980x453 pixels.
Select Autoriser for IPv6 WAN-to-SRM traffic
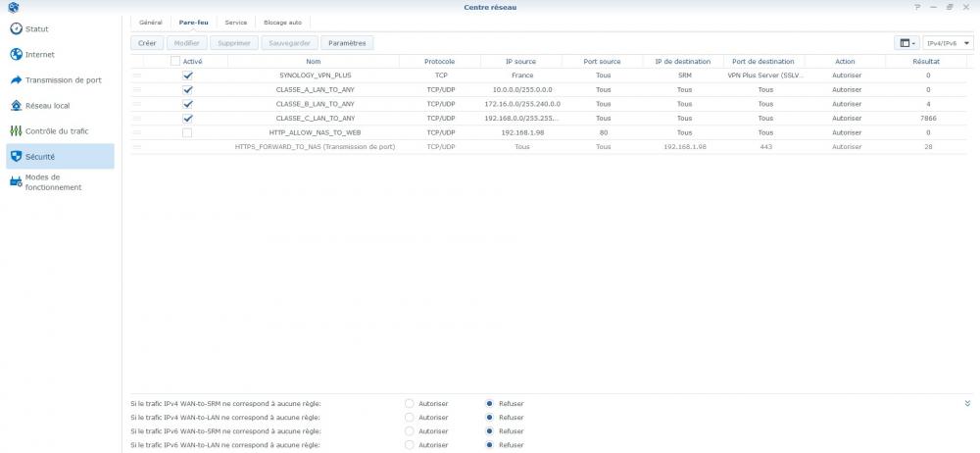(x=410, y=431)
